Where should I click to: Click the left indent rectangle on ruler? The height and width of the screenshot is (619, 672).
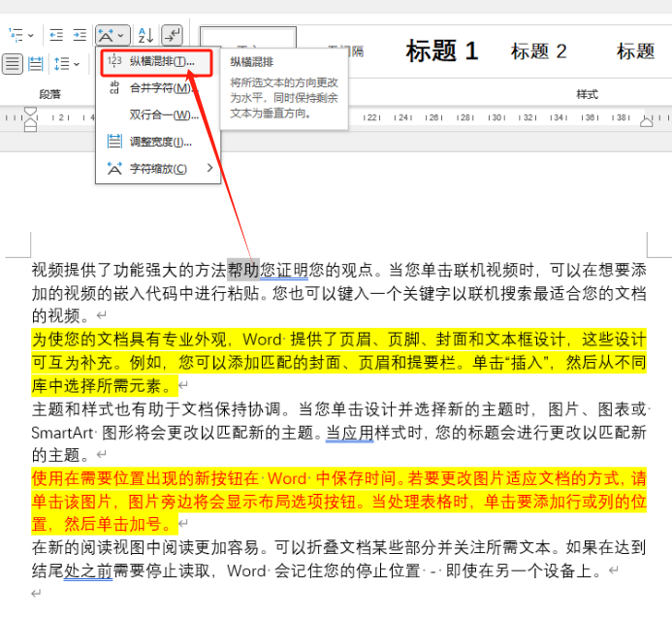tap(30, 128)
